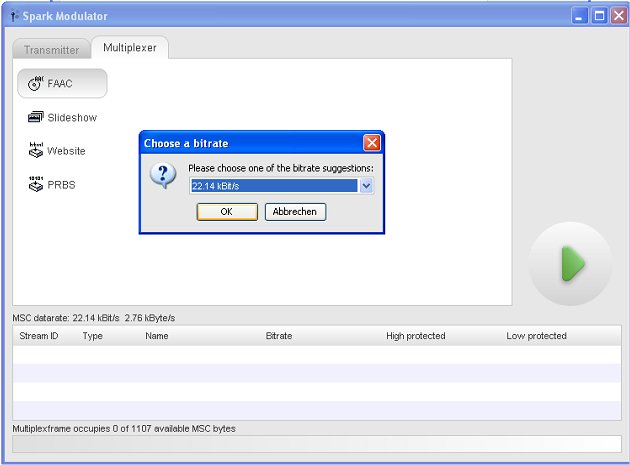Screen dimensions: 630x465
Task: Cancel with the Abbrechen button
Action: (295, 212)
